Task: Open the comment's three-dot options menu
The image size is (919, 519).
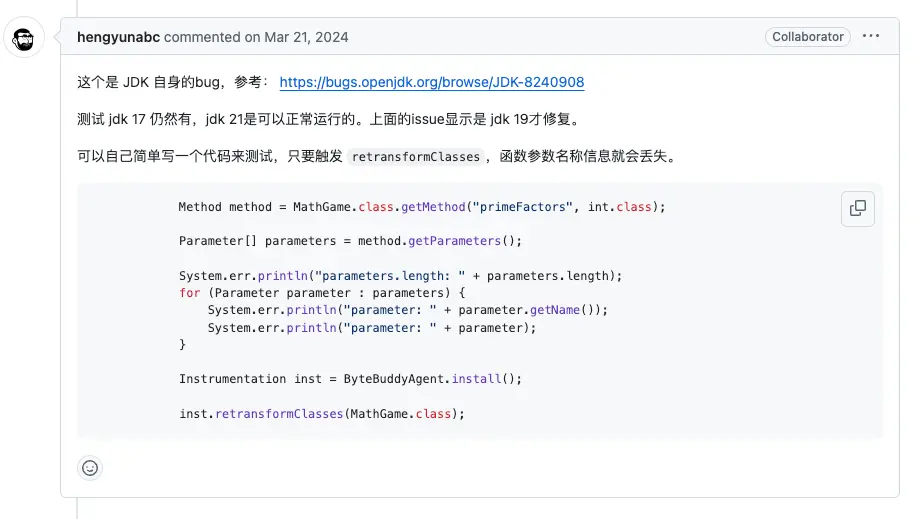Action: tap(871, 36)
